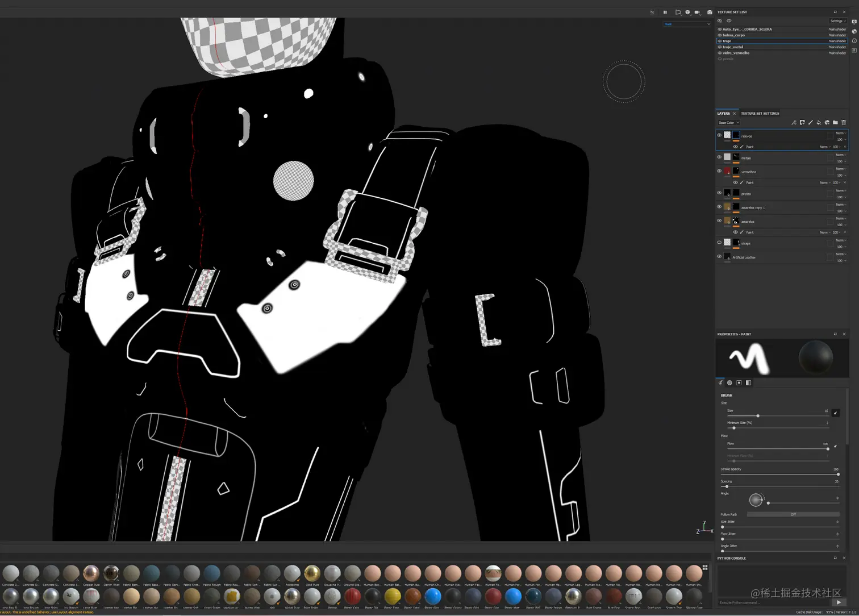
Task: Click the pen pressure icon beside Flow slider
Action: (835, 446)
